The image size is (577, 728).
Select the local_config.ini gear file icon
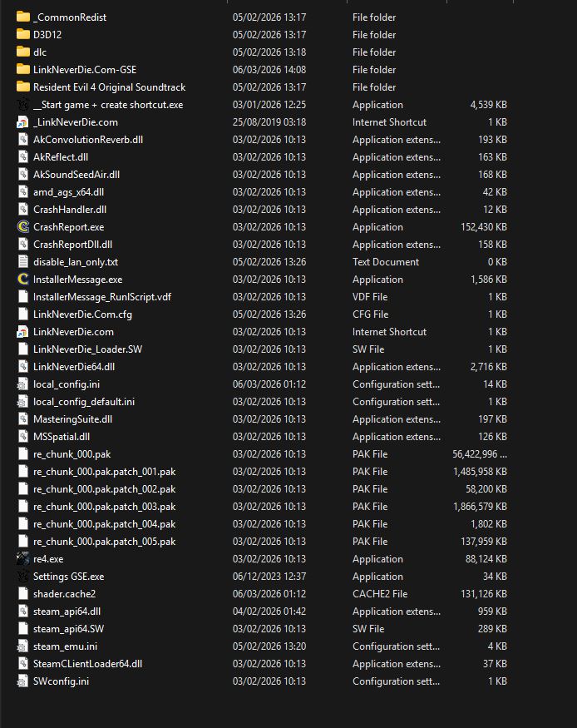tap(23, 384)
